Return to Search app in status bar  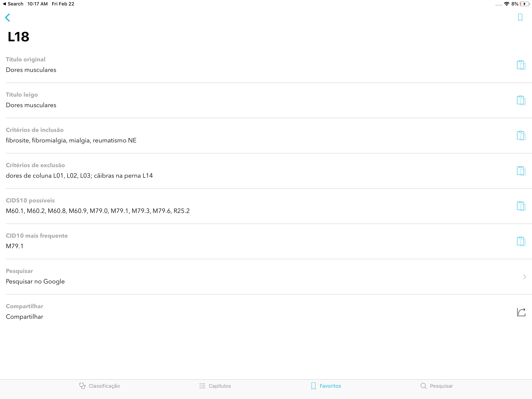pyautogui.click(x=13, y=4)
